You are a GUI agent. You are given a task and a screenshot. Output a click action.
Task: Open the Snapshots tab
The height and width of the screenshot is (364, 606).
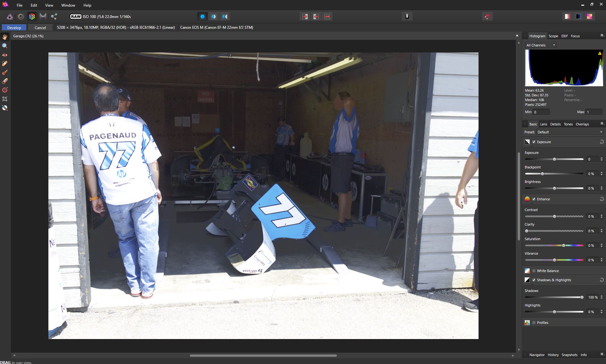pyautogui.click(x=569, y=355)
